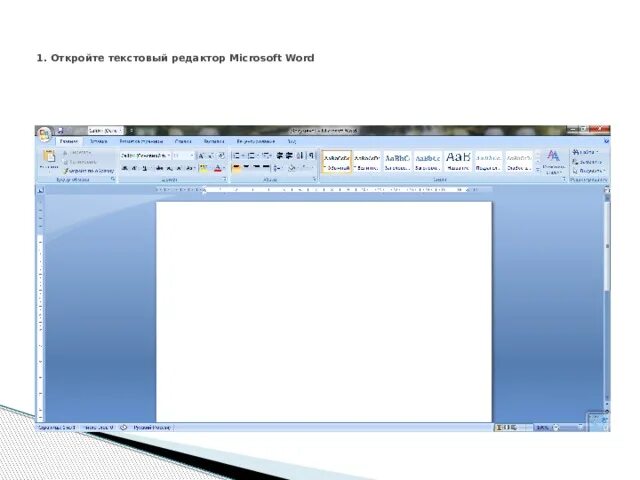
Task: Click the Decrease Indent icon
Action: [x=280, y=156]
